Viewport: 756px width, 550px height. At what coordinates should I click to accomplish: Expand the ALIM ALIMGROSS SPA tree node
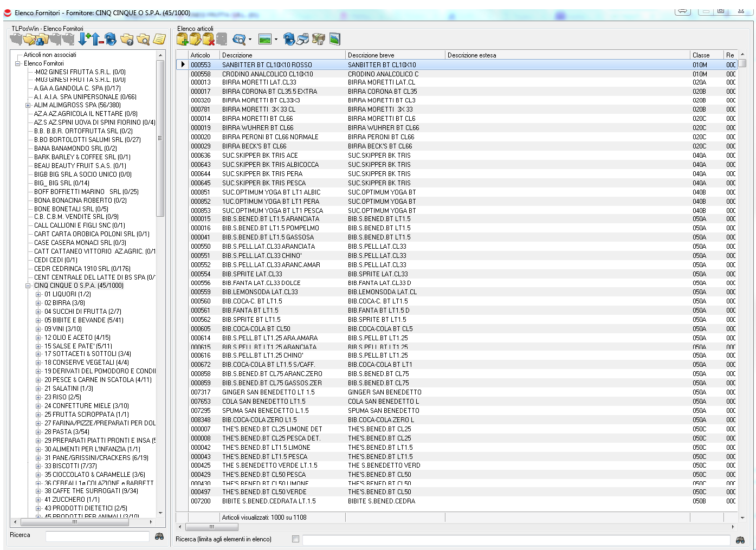(x=28, y=105)
